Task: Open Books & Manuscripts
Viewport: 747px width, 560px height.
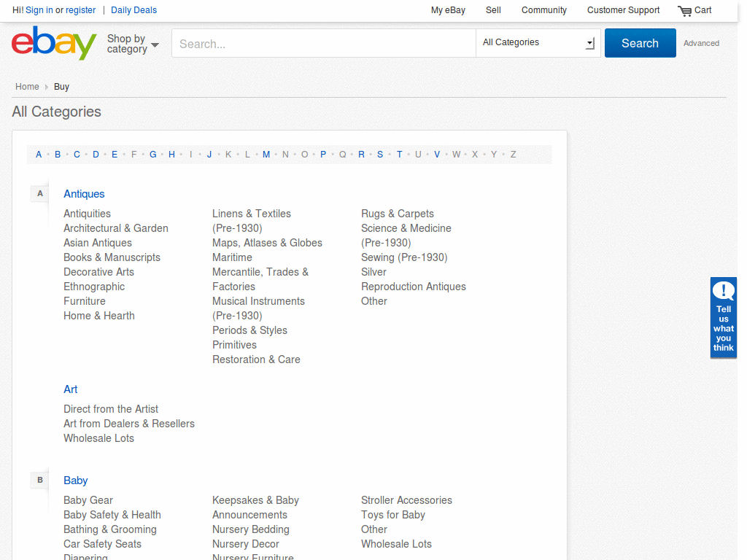Action: [112, 257]
